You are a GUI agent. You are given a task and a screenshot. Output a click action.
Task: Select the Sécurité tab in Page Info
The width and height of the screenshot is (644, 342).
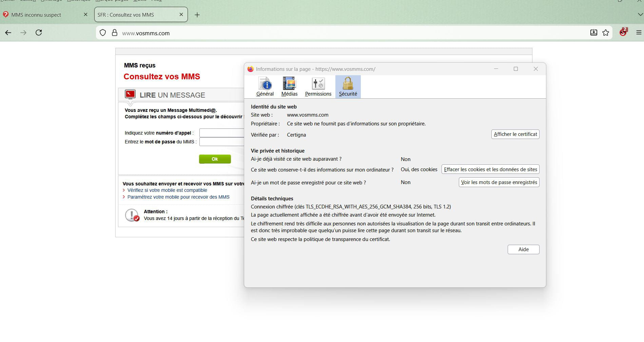(x=348, y=87)
